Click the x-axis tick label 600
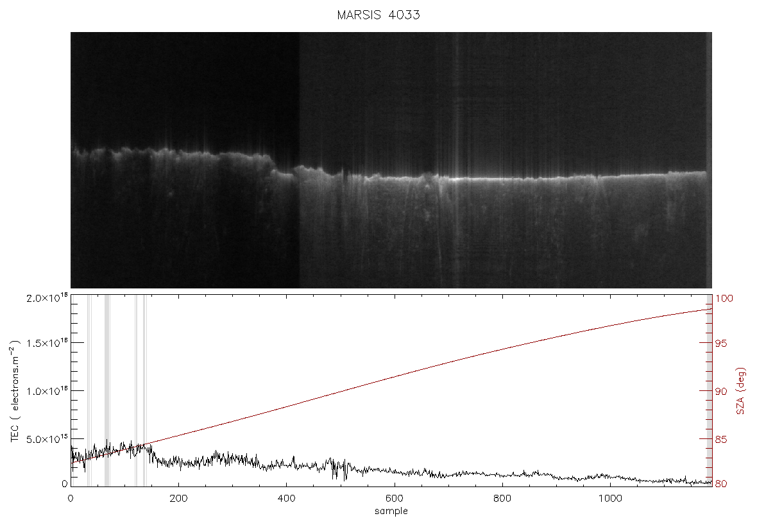This screenshot has width=757, height=532. click(395, 499)
